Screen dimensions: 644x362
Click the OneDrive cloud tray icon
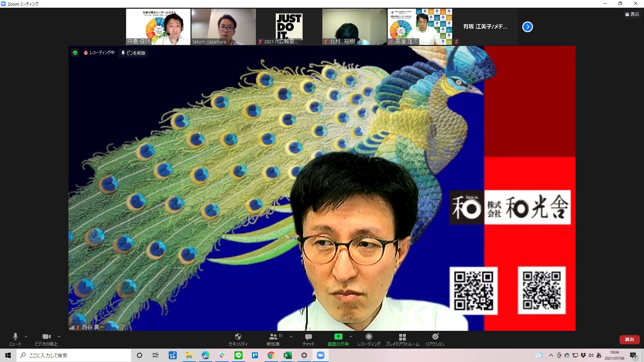(x=567, y=355)
